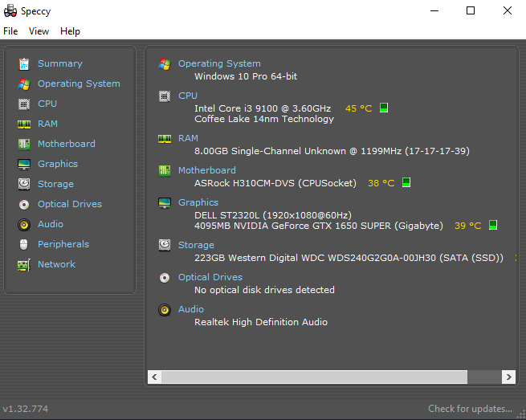Screen dimensions: 526x420
Task: Click the Optical Drives disc icon in main panel
Action: tap(165, 278)
